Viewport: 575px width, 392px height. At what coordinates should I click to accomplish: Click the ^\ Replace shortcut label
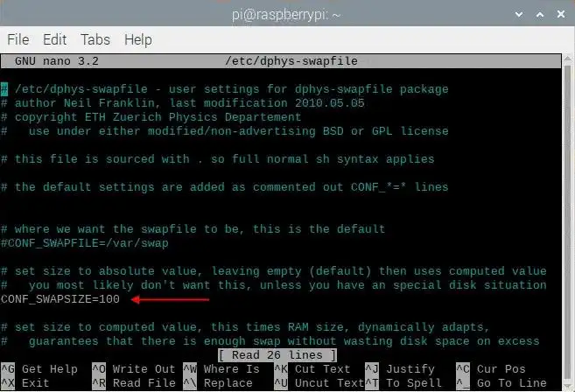(218, 383)
